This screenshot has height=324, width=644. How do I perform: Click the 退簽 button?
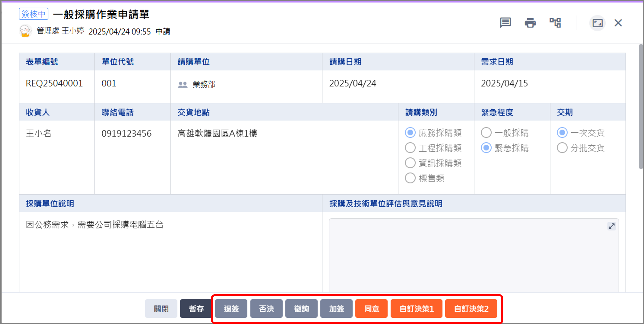[x=231, y=308]
